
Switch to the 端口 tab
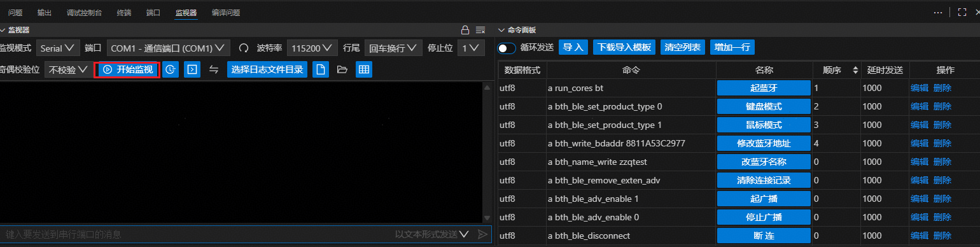point(153,12)
